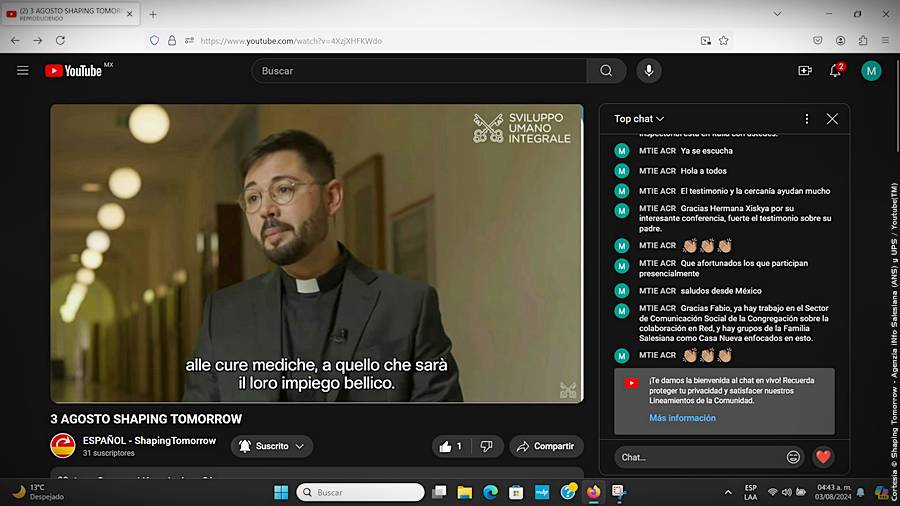This screenshot has width=900, height=506.
Task: Open volume control in system tray
Action: [x=787, y=492]
